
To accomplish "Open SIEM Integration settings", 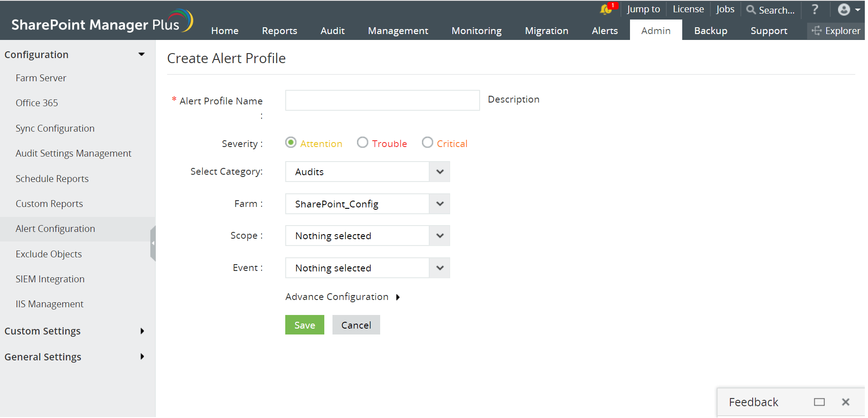I will [50, 279].
